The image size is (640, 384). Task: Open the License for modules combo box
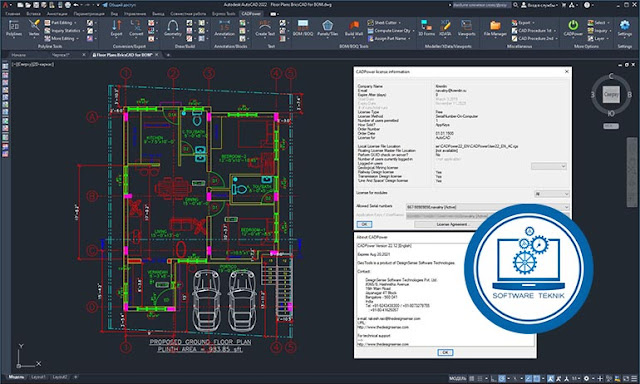coord(551,194)
